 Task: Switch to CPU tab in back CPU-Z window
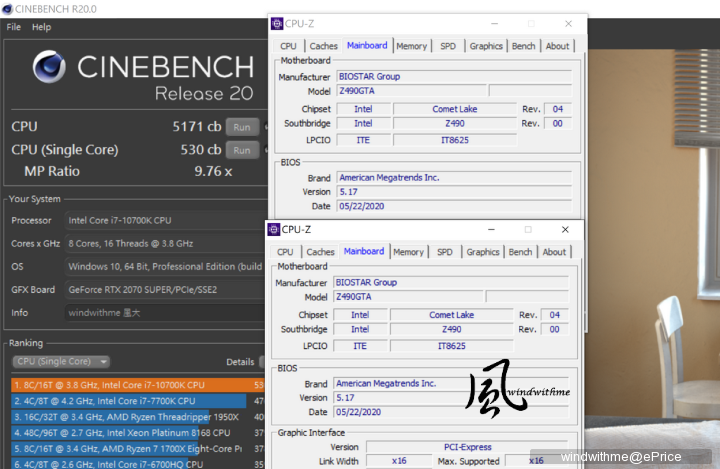288,46
